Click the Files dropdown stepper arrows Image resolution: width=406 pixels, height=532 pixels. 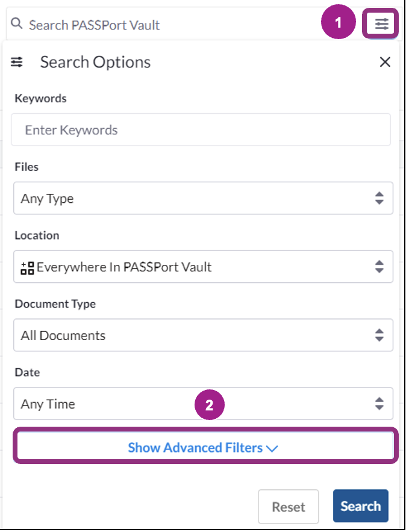(380, 198)
